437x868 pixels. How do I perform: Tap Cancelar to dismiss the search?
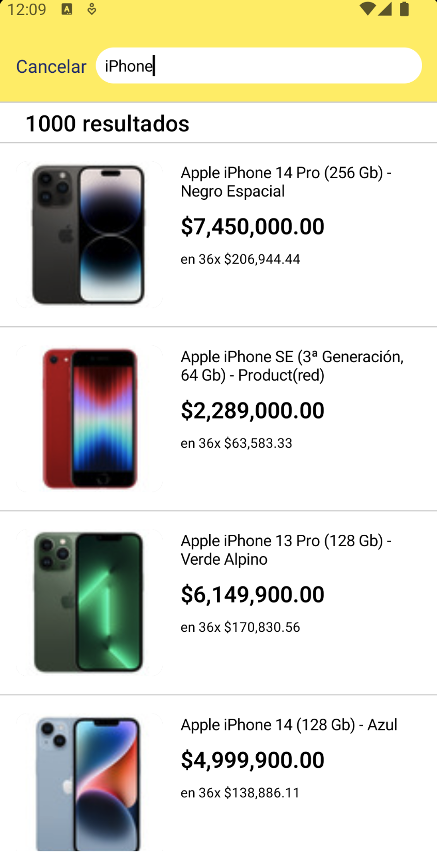coord(51,66)
